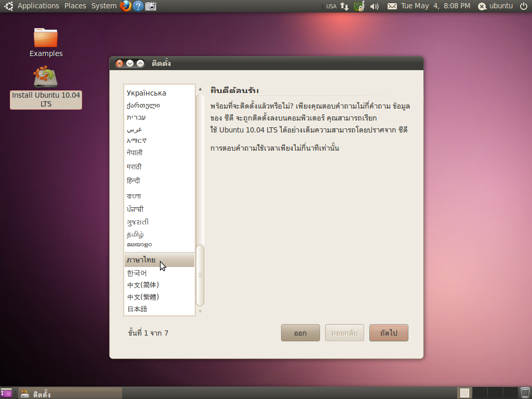Select தமிழ் in language list
Screen dimensions: 532x399
(159, 234)
